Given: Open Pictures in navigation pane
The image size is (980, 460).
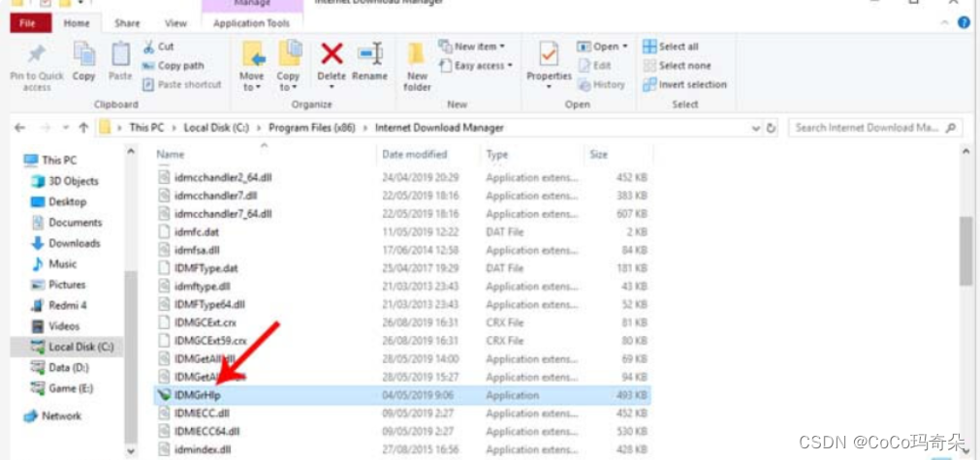Looking at the screenshot, I should [x=59, y=285].
